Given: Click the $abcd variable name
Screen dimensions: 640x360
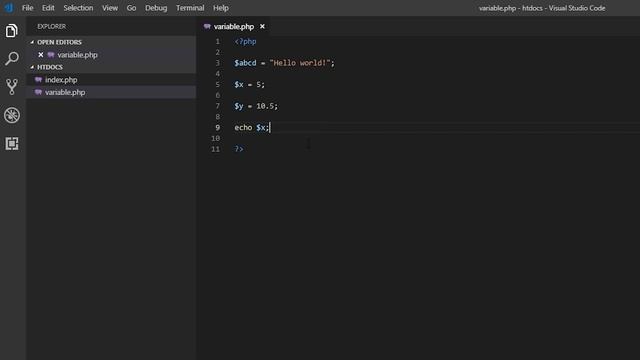Looking at the screenshot, I should pyautogui.click(x=245, y=63).
